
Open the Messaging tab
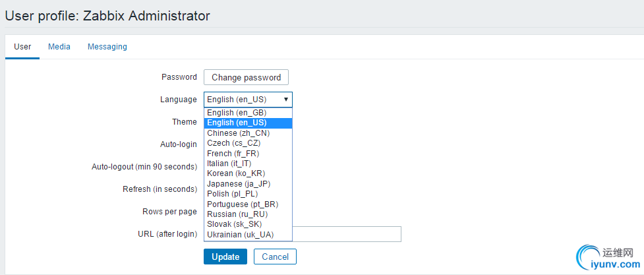tap(107, 47)
